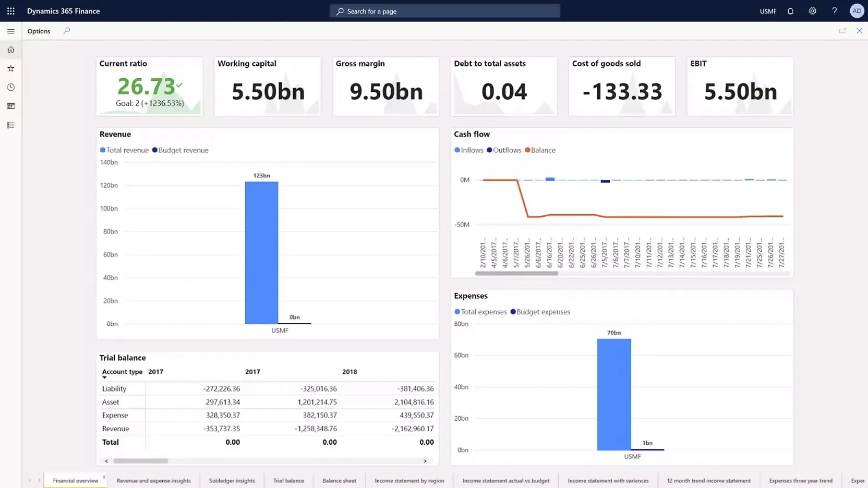Click the 70bn Total expenses bar

click(614, 395)
